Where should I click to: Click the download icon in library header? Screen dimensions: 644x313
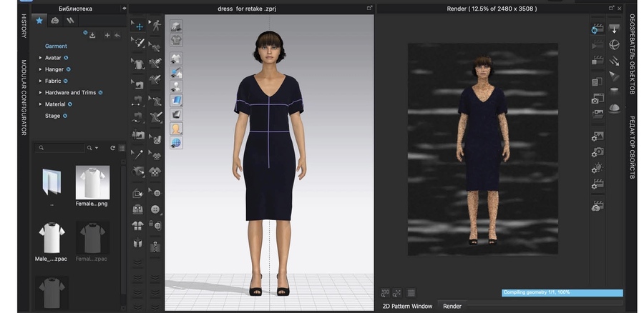[92, 35]
